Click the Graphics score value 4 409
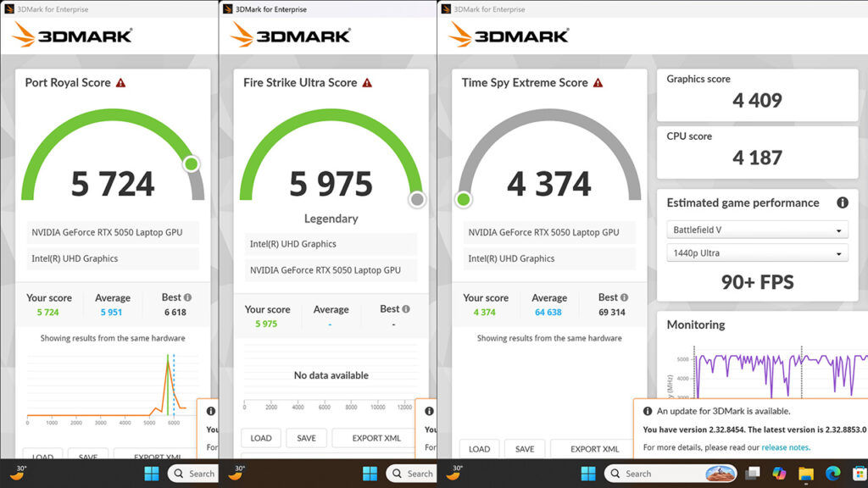Screen dimensions: 868x488 pos(757,100)
